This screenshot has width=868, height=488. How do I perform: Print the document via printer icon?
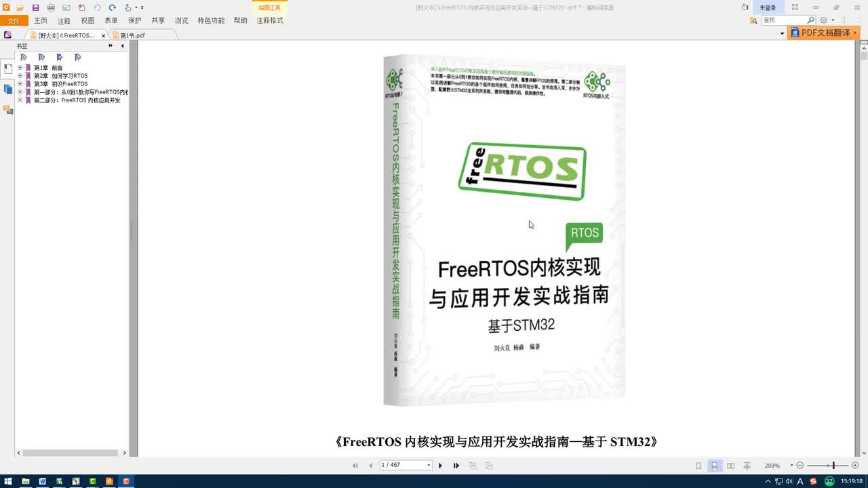coord(51,7)
